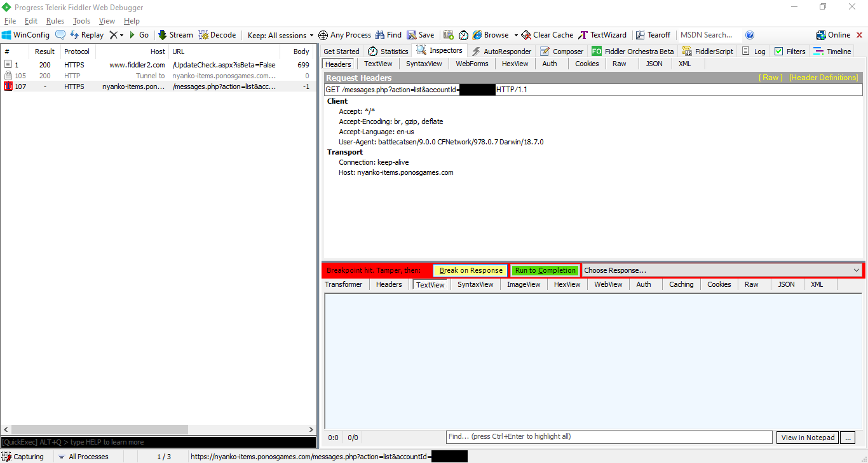This screenshot has width=868, height=463.
Task: Open Find sessions binoculars
Action: coord(388,35)
